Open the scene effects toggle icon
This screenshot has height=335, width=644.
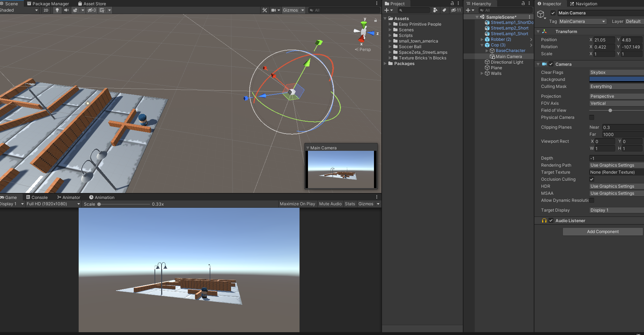coord(75,10)
